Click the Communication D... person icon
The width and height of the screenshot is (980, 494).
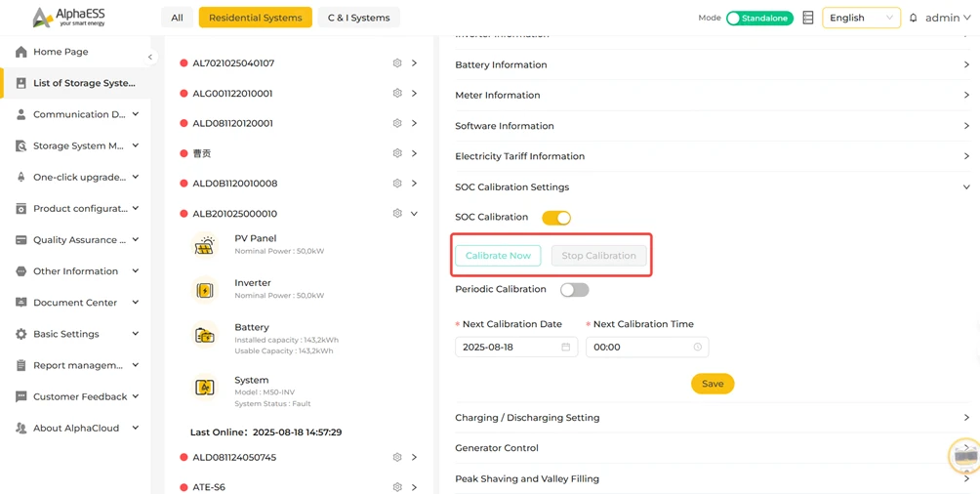(x=21, y=114)
